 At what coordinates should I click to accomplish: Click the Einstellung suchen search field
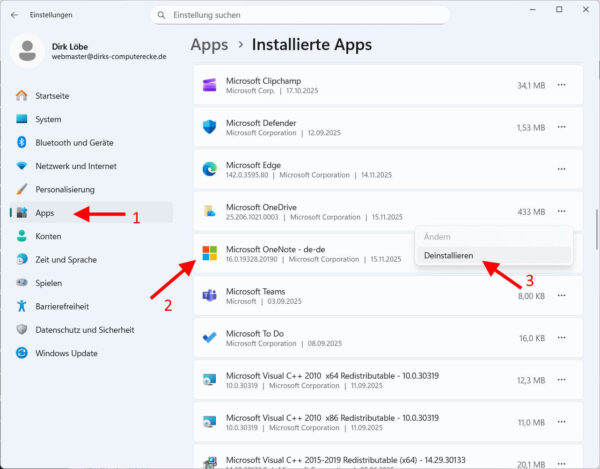tap(300, 15)
